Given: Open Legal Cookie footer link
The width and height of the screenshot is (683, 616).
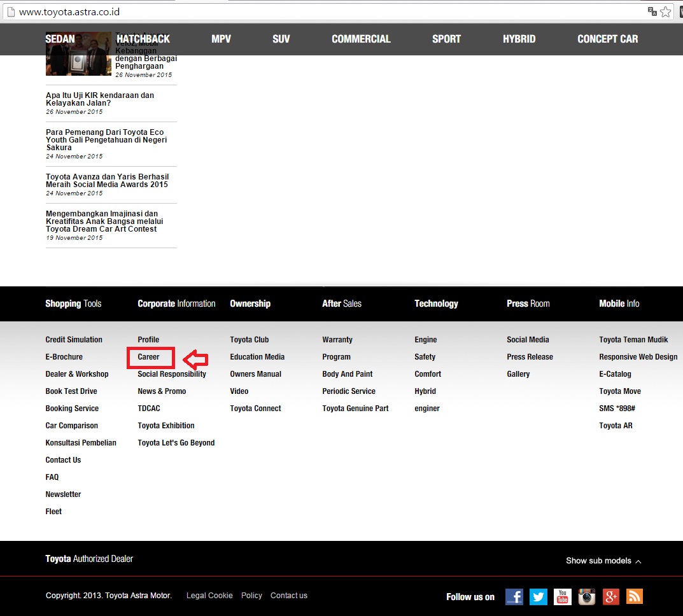Looking at the screenshot, I should click(x=209, y=596).
